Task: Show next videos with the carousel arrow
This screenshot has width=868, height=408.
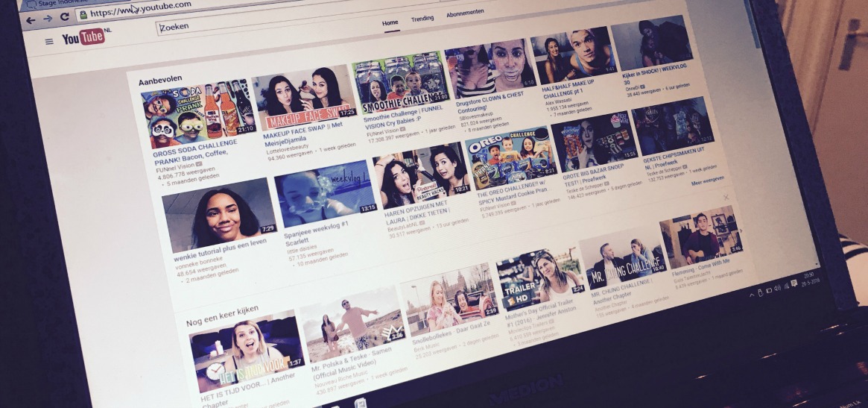Action: tap(741, 231)
